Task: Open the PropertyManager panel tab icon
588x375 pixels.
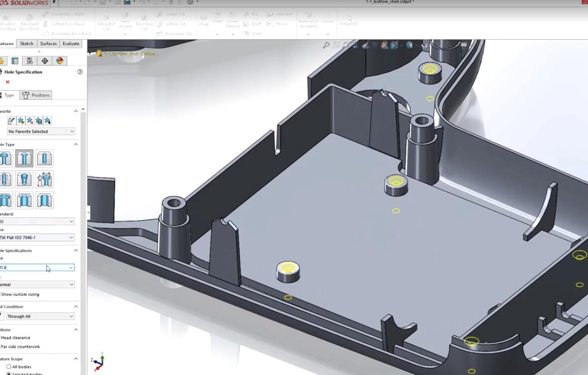Action: point(15,61)
